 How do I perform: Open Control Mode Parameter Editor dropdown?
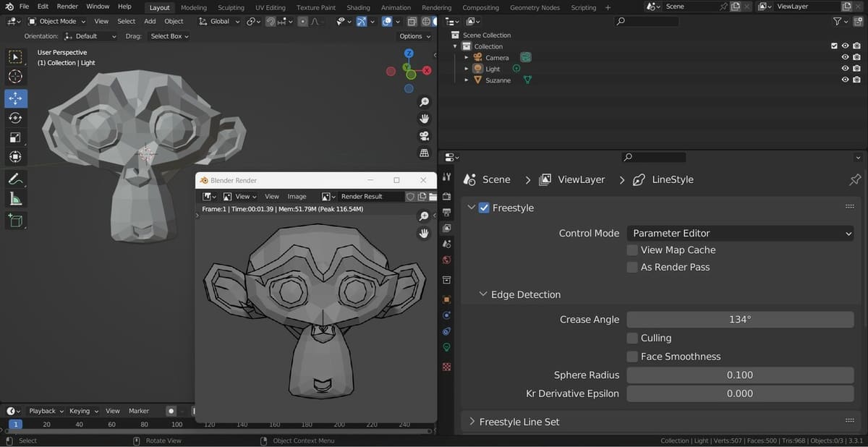(740, 233)
